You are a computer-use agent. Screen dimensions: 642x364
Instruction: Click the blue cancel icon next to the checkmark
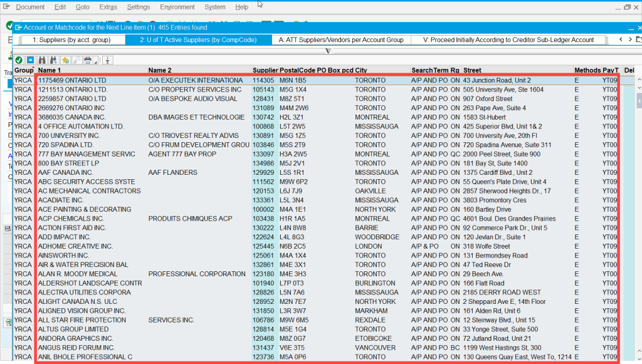(30, 60)
